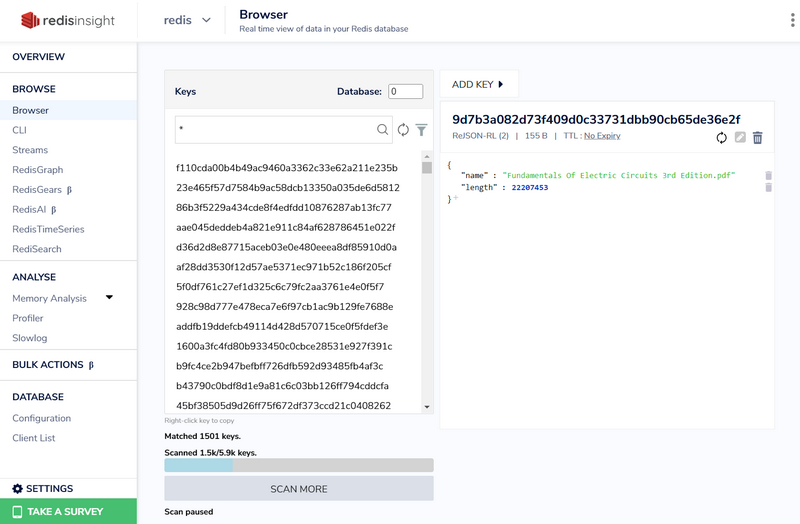
Task: Select key af28dd3530f12d57ae5371ec971b52c186f205cf
Action: click(x=284, y=267)
